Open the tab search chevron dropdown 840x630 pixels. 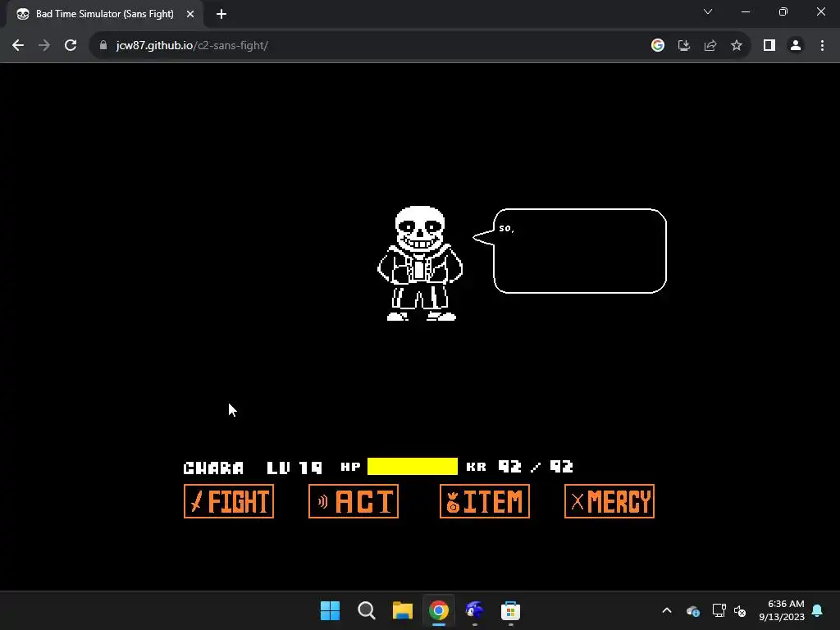(x=708, y=11)
